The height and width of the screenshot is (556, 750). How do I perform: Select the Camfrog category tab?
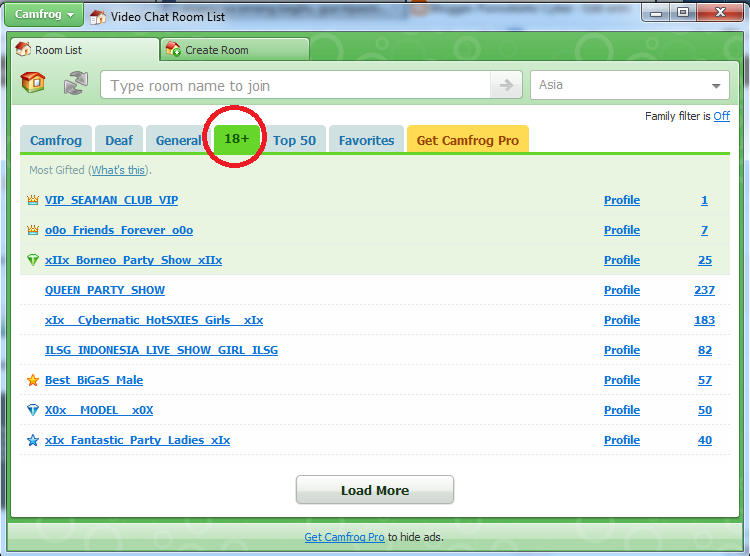point(56,140)
